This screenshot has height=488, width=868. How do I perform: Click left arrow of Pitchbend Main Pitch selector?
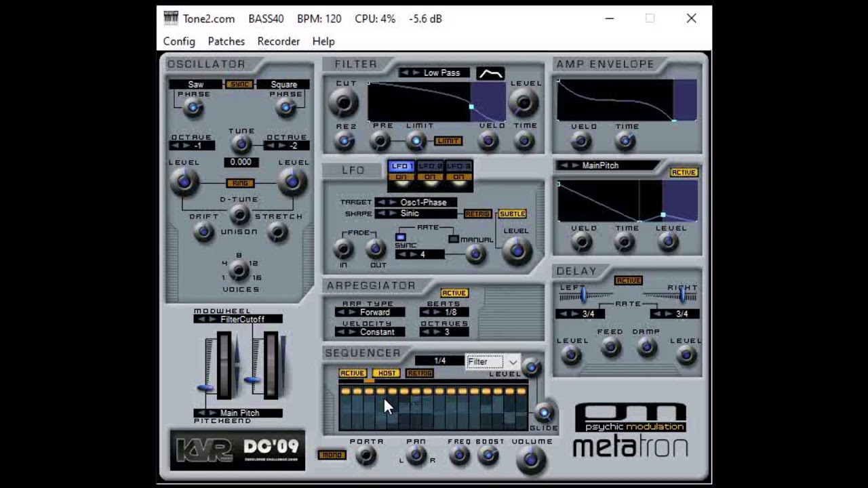pos(201,413)
